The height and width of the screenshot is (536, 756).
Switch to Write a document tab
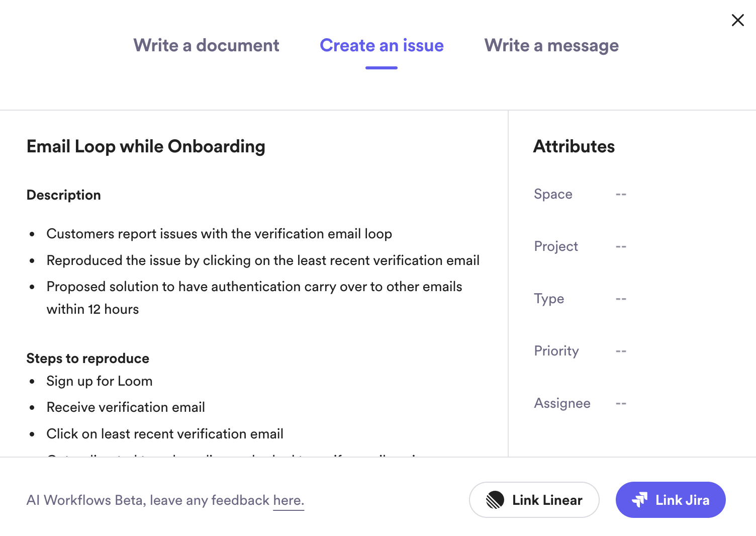pos(206,45)
